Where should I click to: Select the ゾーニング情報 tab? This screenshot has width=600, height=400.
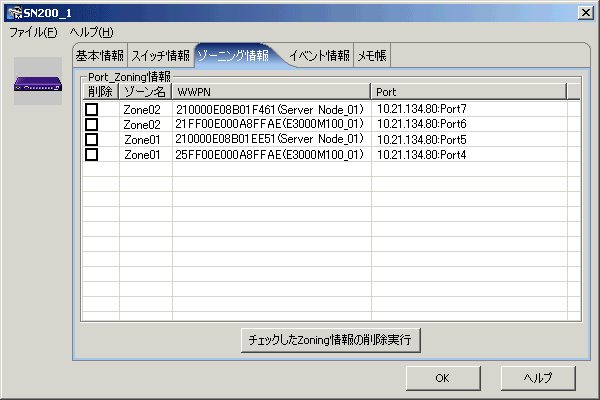(233, 56)
